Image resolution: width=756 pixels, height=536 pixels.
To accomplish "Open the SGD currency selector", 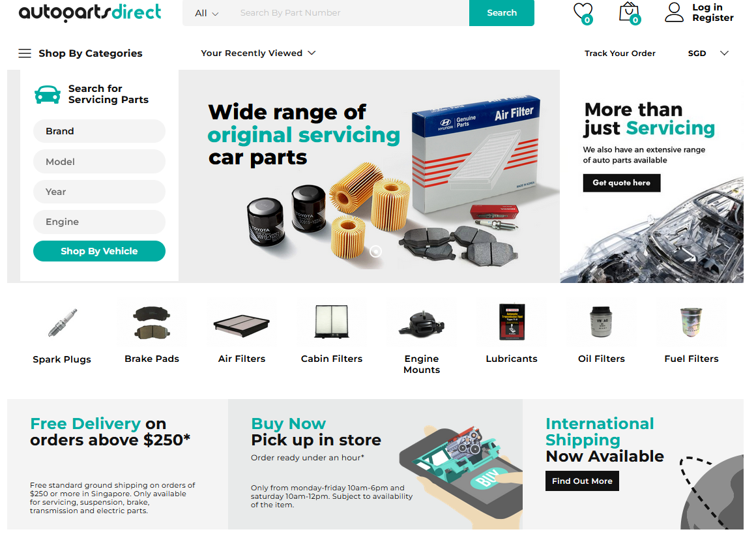I will [708, 53].
